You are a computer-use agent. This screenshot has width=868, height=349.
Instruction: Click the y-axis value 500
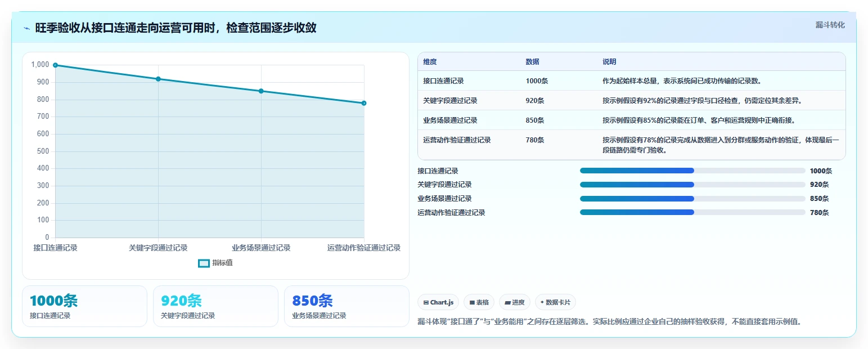(x=43, y=151)
